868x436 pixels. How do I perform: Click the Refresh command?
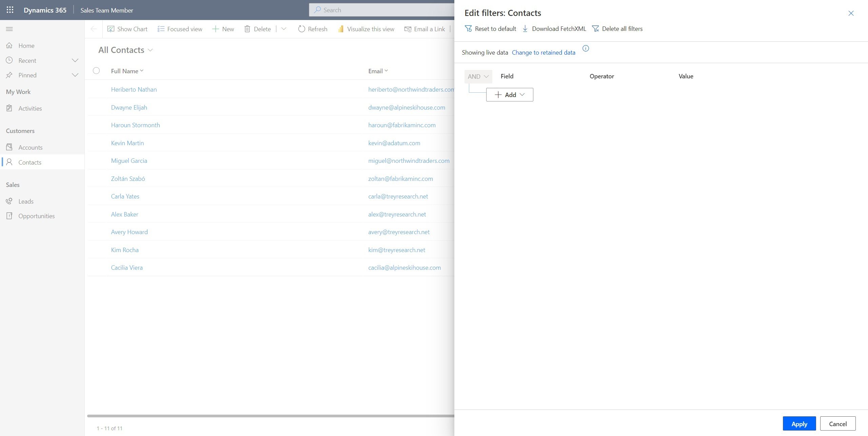tap(313, 29)
